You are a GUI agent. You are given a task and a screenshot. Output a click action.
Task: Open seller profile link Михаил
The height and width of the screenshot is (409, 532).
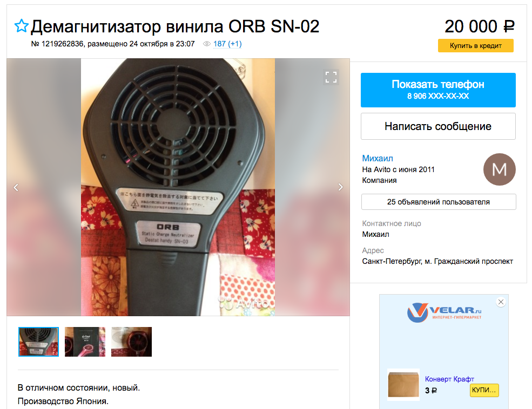(x=378, y=158)
